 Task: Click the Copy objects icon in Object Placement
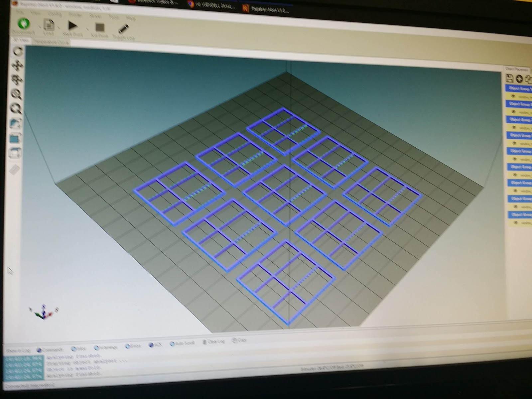(x=528, y=79)
